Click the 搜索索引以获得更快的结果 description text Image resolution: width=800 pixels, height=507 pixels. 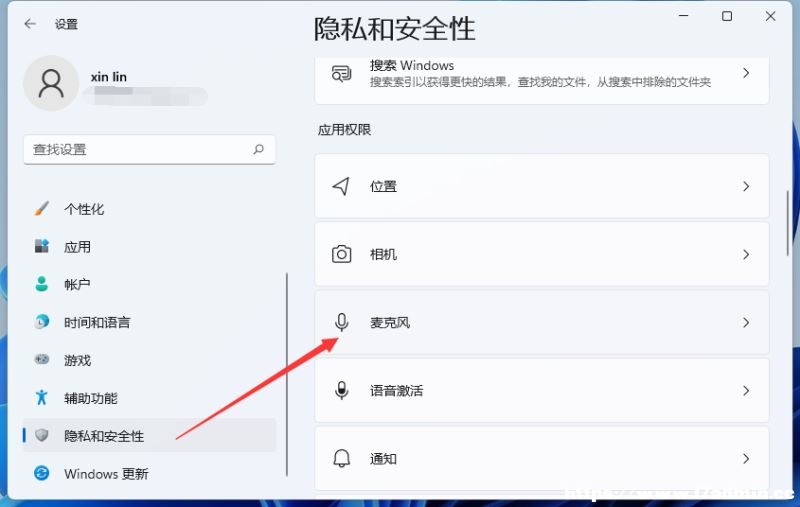[x=540, y=82]
